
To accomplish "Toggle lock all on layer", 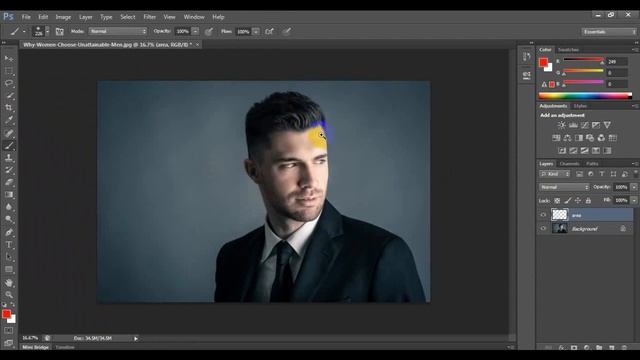I will tap(588, 200).
